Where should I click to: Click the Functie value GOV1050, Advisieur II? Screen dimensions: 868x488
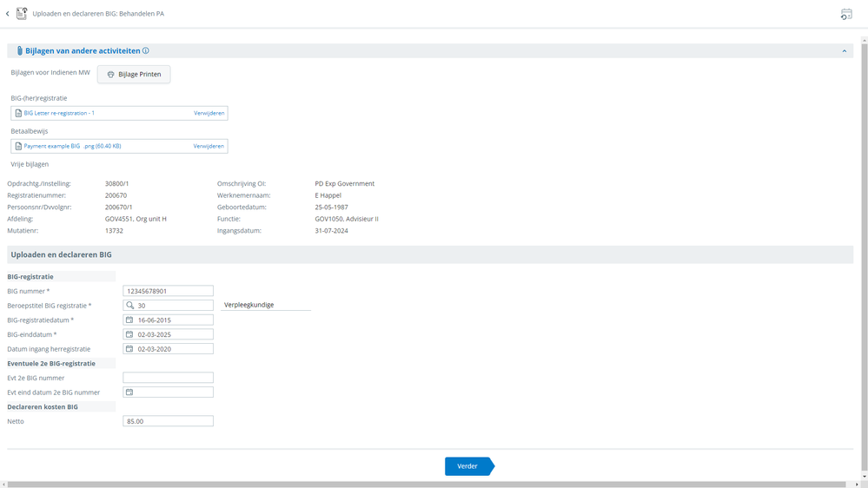pyautogui.click(x=347, y=219)
